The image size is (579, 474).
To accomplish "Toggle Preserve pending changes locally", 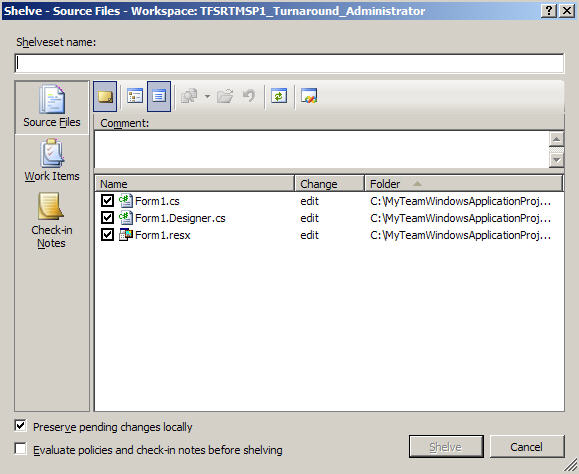I will coord(21,426).
